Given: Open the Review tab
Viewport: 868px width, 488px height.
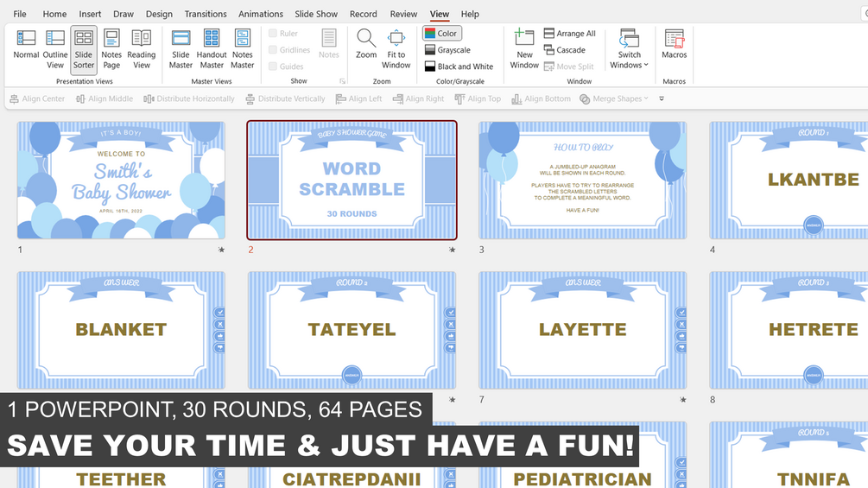Looking at the screenshot, I should click(x=403, y=14).
